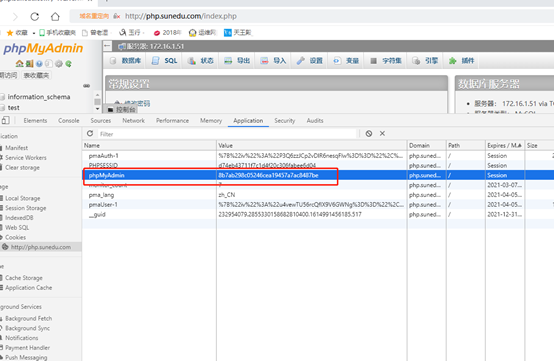Switch to the Security tab
The height and width of the screenshot is (361, 554).
coord(284,120)
